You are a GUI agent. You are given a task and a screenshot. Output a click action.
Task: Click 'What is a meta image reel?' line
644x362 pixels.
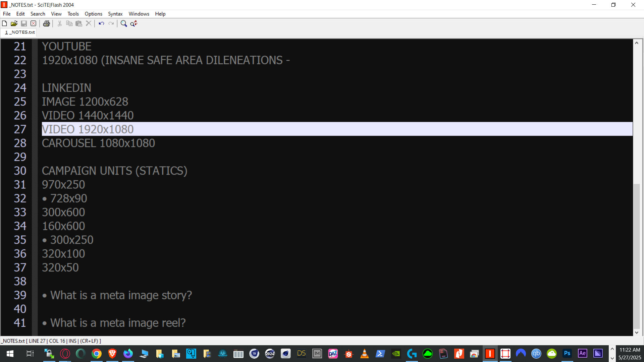(114, 323)
